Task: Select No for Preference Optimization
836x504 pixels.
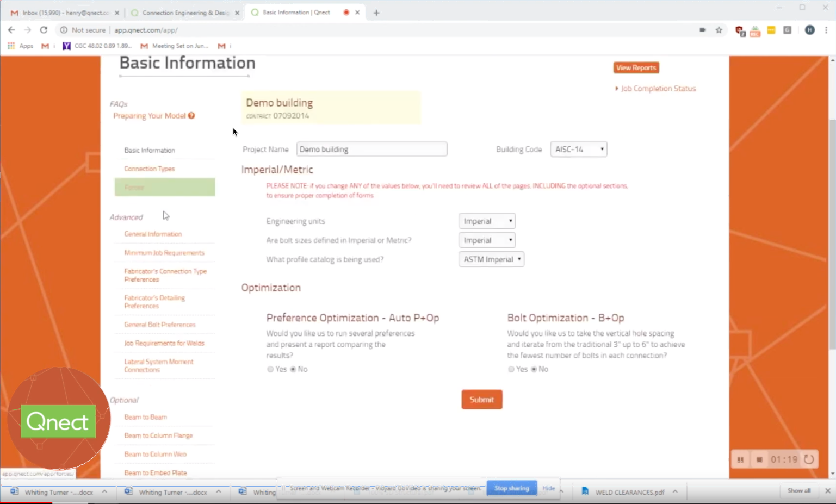Action: 293,369
